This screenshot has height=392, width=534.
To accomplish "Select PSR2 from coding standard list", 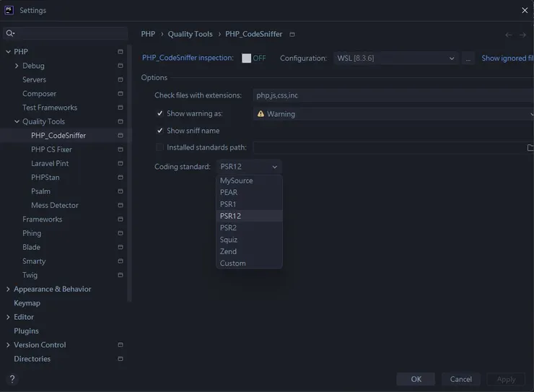I will [249, 228].
